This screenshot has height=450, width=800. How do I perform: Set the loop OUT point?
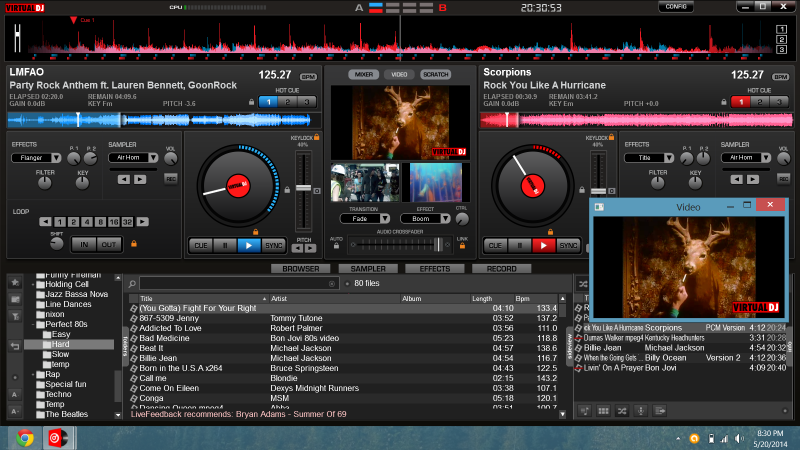click(109, 244)
